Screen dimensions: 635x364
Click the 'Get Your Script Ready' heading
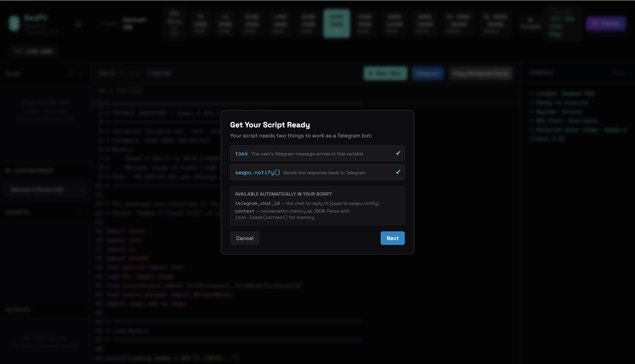click(x=270, y=125)
